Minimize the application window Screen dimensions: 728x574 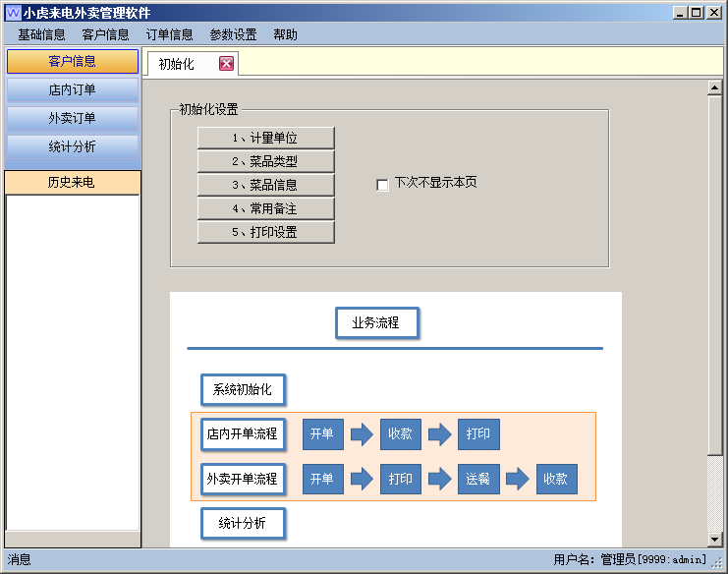pyautogui.click(x=680, y=13)
